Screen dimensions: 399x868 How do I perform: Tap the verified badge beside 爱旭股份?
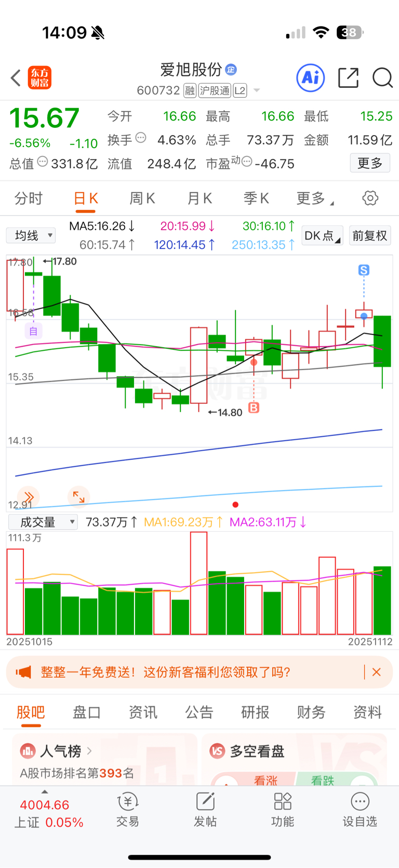231,69
